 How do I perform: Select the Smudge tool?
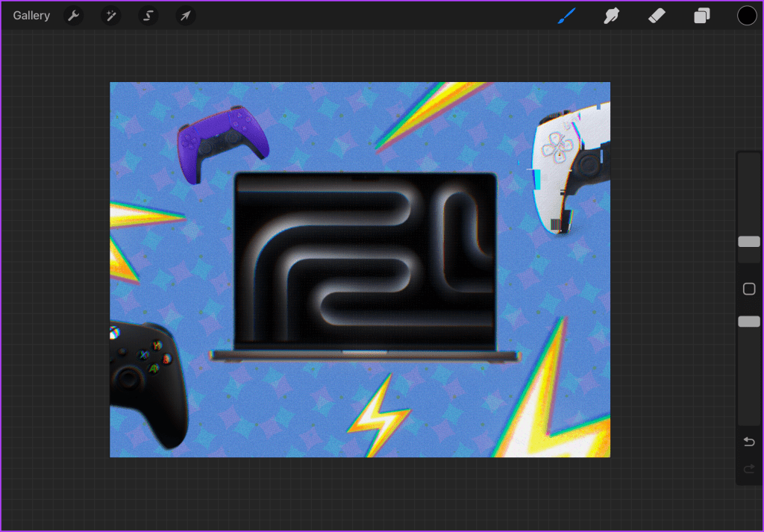coord(612,16)
